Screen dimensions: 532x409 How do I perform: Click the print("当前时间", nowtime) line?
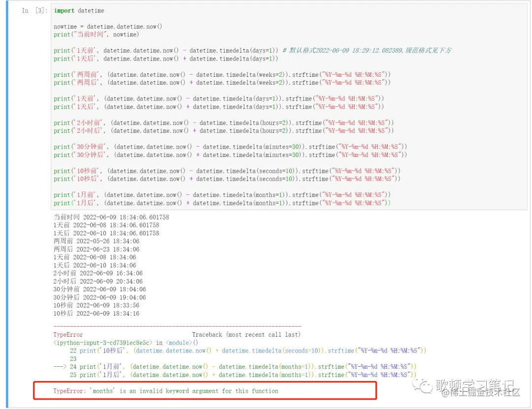[97, 34]
